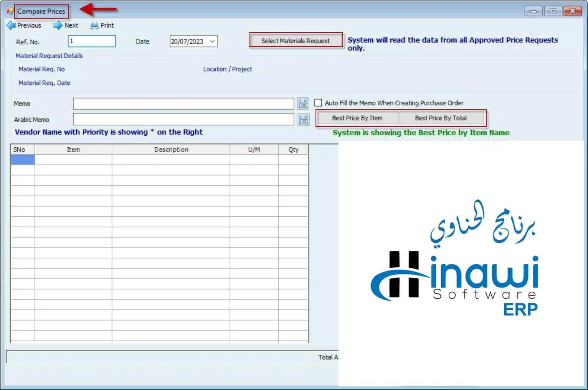588x390 pixels.
Task: Close the Compare Prices window
Action: pos(573,11)
